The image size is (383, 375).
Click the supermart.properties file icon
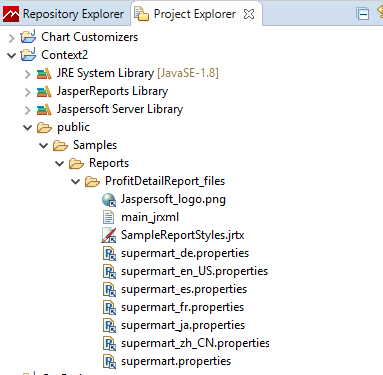pyautogui.click(x=109, y=362)
